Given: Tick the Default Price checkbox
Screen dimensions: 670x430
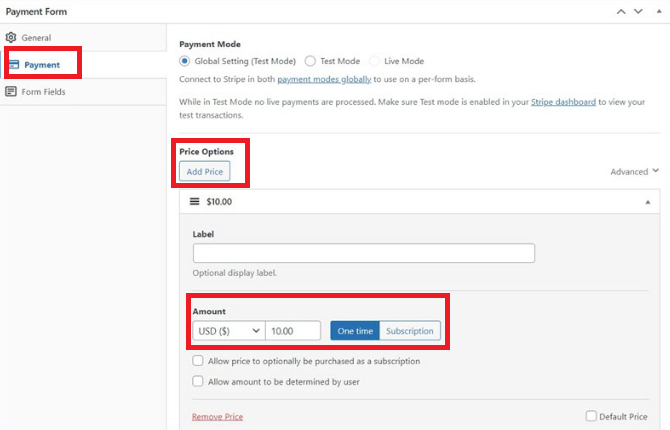Looking at the screenshot, I should click(591, 415).
